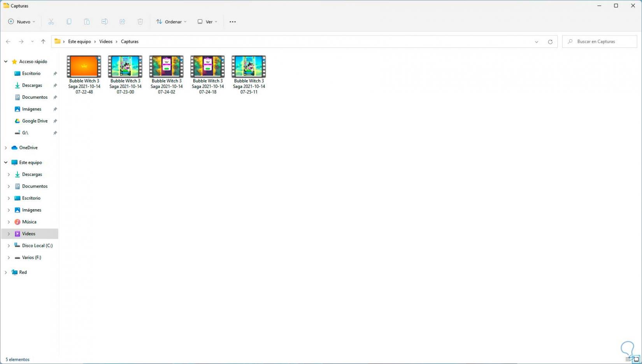Select Imágenes under Este equipo
This screenshot has width=642, height=364.
(32, 210)
